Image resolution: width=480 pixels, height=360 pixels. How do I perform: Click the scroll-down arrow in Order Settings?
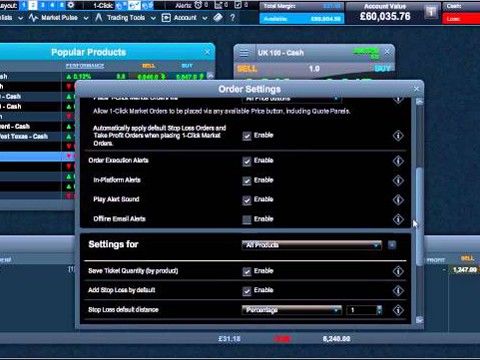tap(420, 320)
